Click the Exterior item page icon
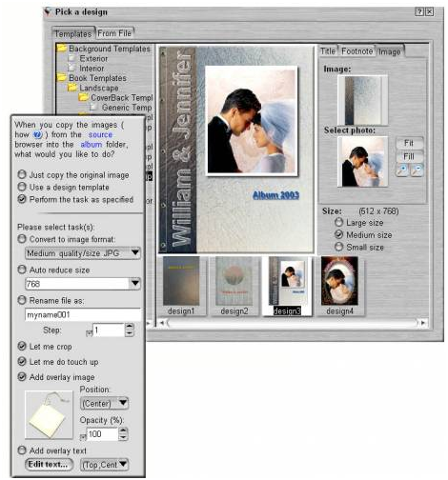The width and height of the screenshot is (448, 480). pyautogui.click(x=72, y=58)
